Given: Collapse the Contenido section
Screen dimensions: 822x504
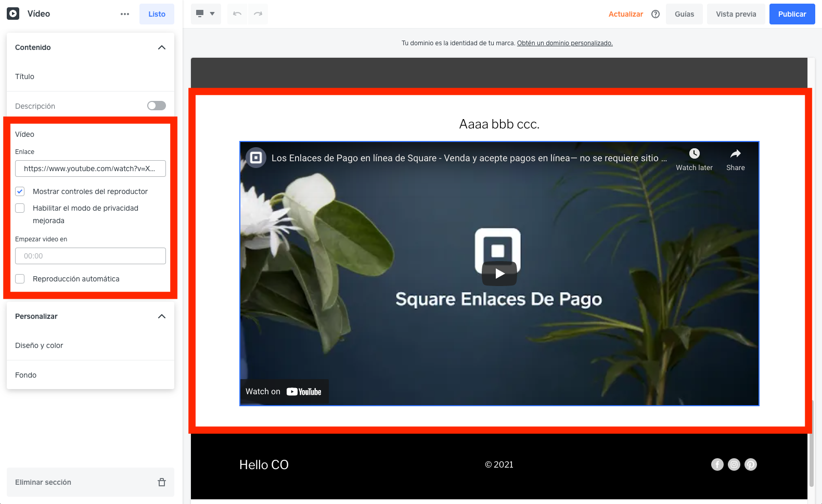Looking at the screenshot, I should [x=162, y=47].
